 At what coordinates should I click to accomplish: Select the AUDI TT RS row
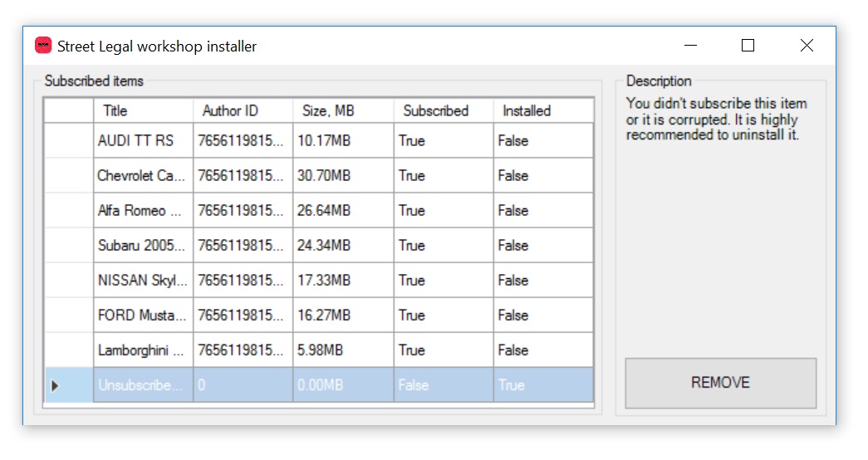point(143,141)
